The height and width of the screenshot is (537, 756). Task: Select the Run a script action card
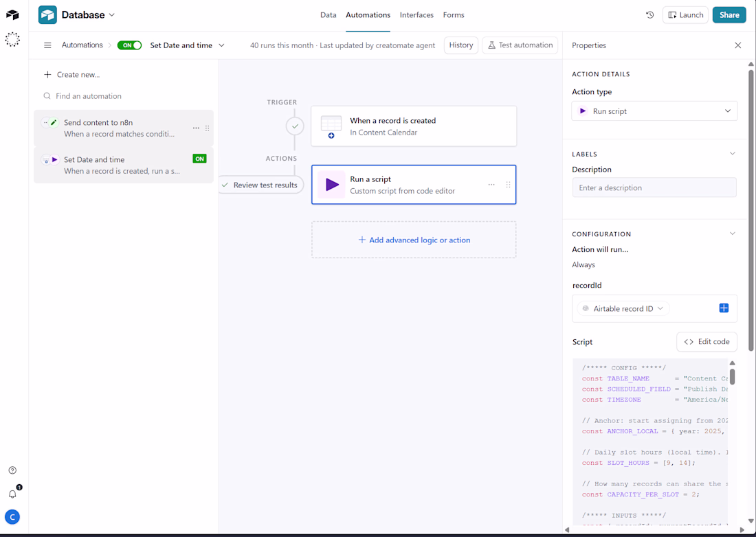coord(414,185)
